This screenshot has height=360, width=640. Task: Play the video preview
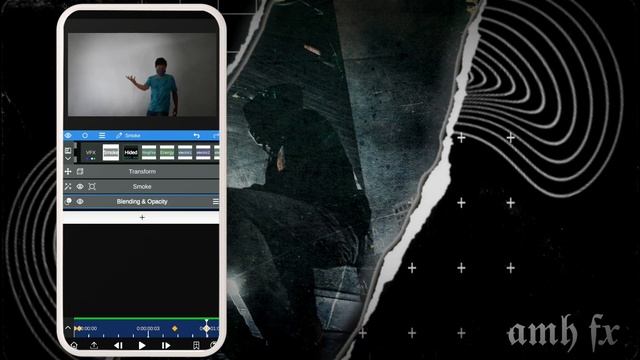(142, 345)
